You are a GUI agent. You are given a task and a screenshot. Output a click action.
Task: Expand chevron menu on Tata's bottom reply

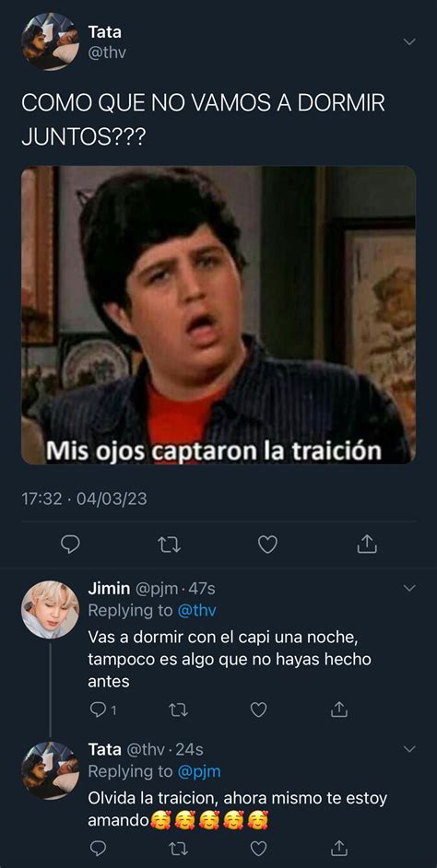[x=408, y=749]
